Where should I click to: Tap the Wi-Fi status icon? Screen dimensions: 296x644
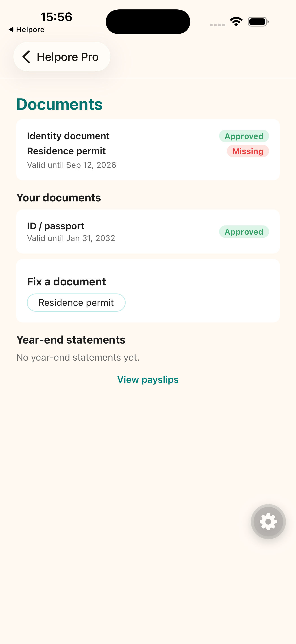click(236, 22)
